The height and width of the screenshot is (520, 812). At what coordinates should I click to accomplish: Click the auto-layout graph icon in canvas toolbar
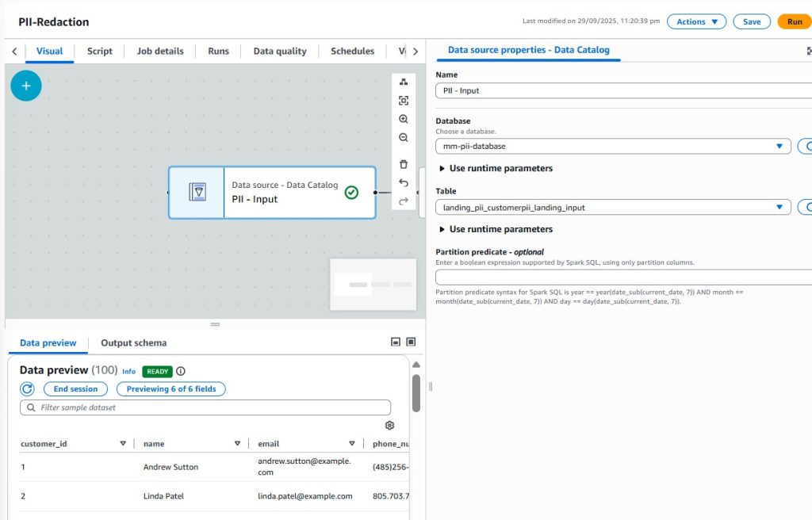(x=404, y=82)
